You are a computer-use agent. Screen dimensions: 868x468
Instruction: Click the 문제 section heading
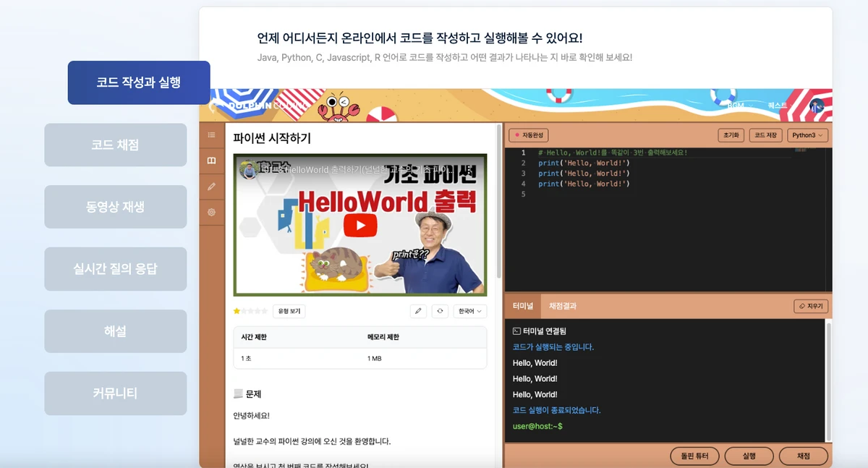point(247,394)
